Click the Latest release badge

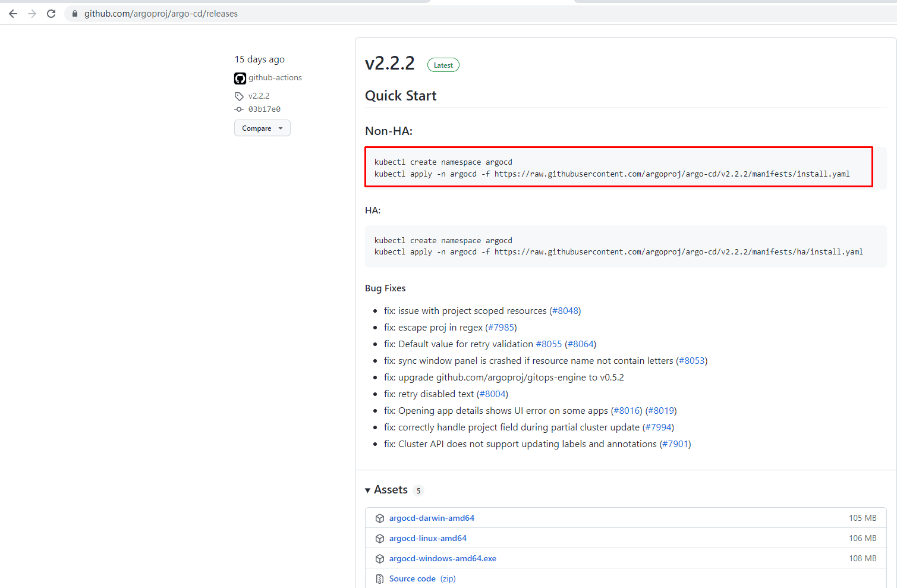click(443, 65)
